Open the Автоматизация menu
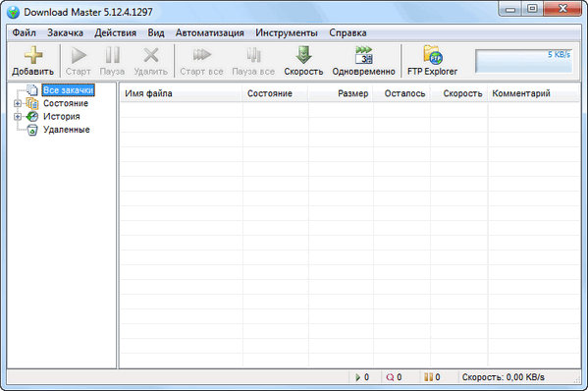Image resolution: width=588 pixels, height=391 pixels. pyautogui.click(x=210, y=33)
